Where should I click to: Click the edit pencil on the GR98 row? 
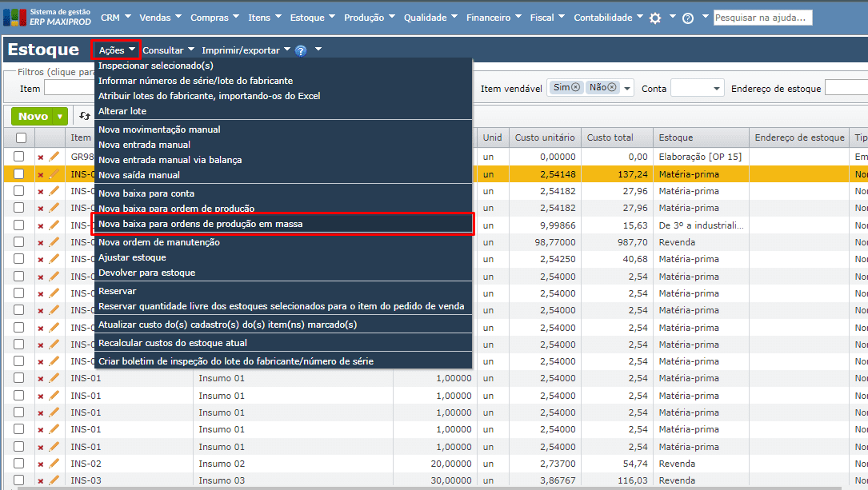pos(54,157)
